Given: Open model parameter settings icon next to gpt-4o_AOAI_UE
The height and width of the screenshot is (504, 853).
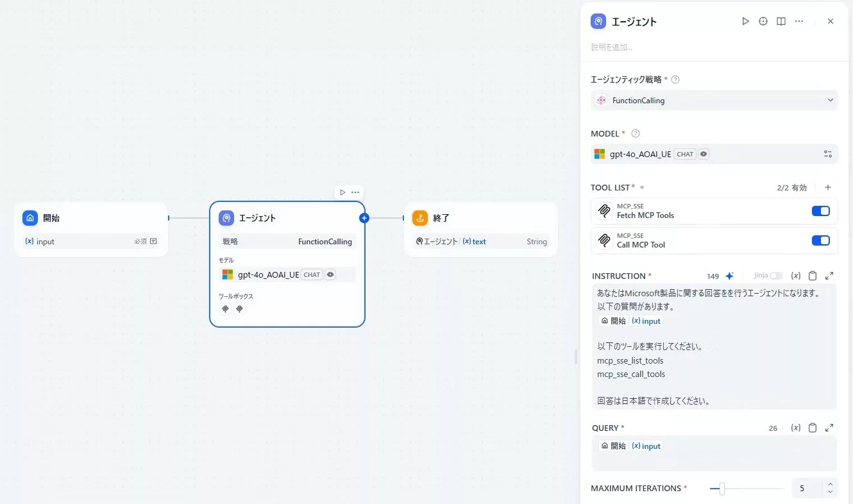Looking at the screenshot, I should pos(827,154).
